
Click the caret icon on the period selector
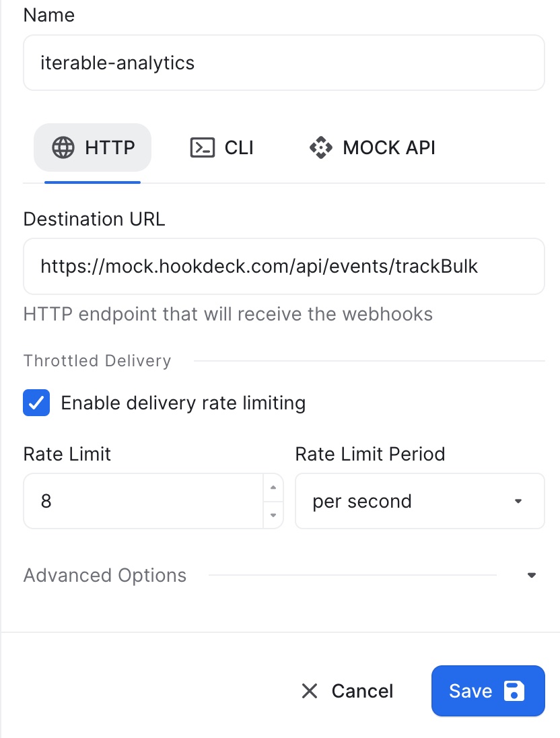pos(518,501)
